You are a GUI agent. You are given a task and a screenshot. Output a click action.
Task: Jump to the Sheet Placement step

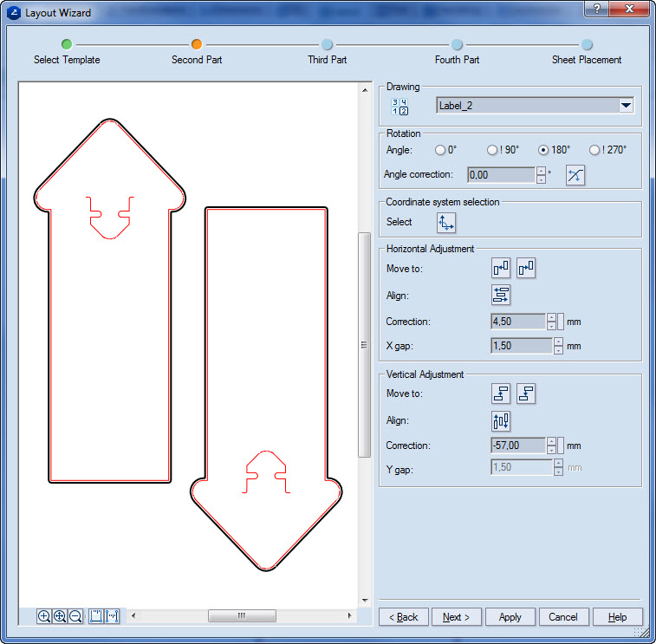click(x=587, y=44)
